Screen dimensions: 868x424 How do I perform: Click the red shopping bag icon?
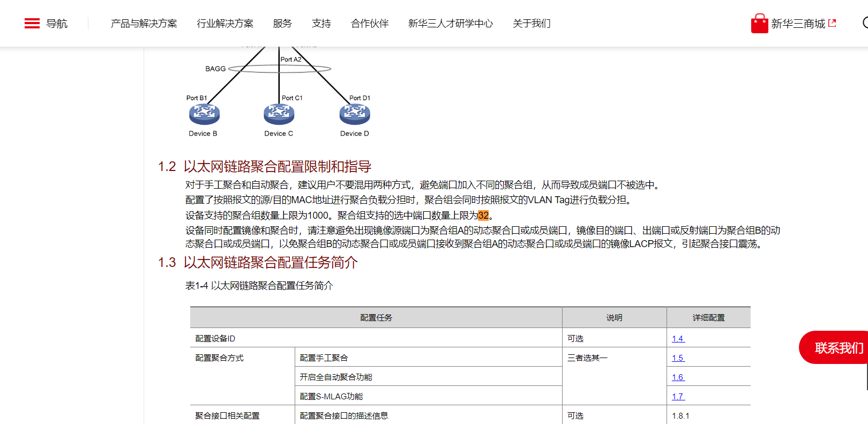[x=759, y=24]
